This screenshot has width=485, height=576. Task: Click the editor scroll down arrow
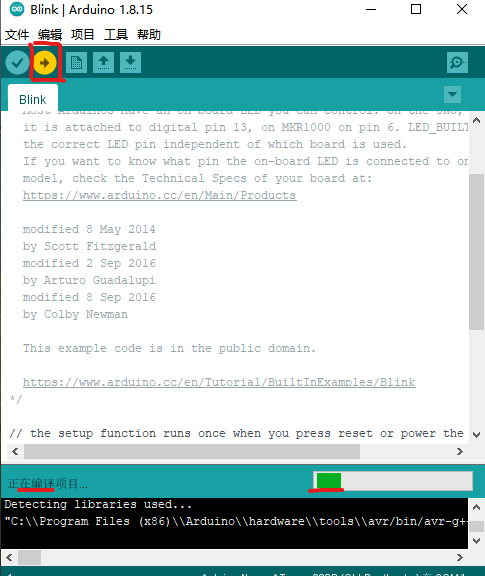point(477,435)
